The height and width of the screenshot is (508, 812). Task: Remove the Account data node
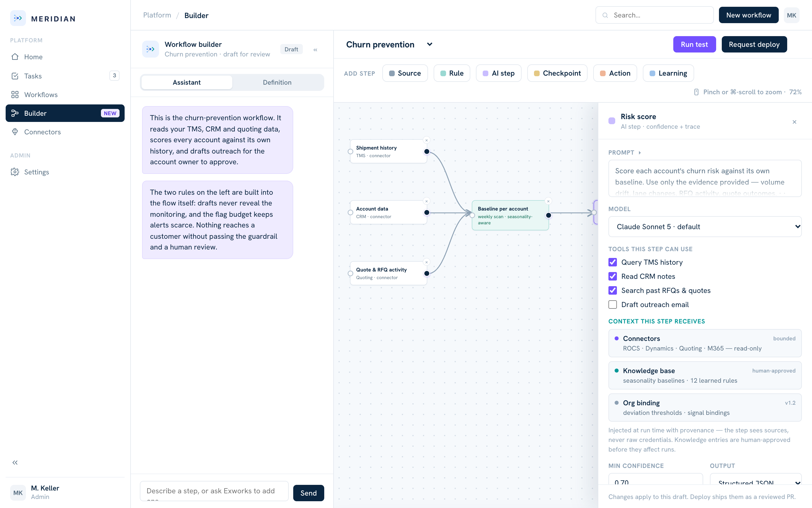[427, 201]
